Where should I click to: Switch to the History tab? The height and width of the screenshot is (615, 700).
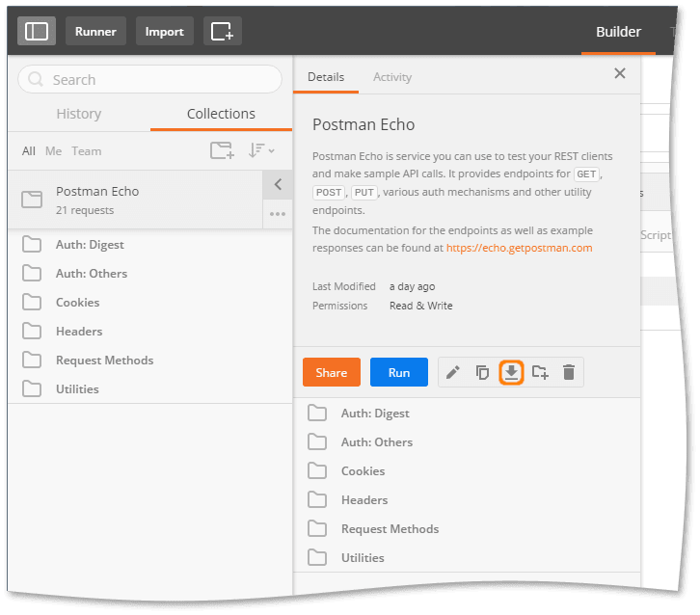(78, 114)
